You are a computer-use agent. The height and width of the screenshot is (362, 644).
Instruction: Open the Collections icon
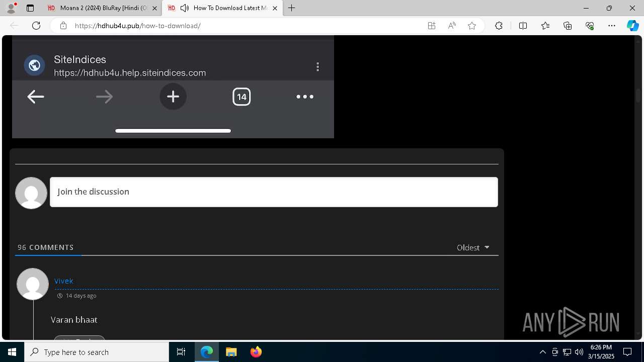568,26
